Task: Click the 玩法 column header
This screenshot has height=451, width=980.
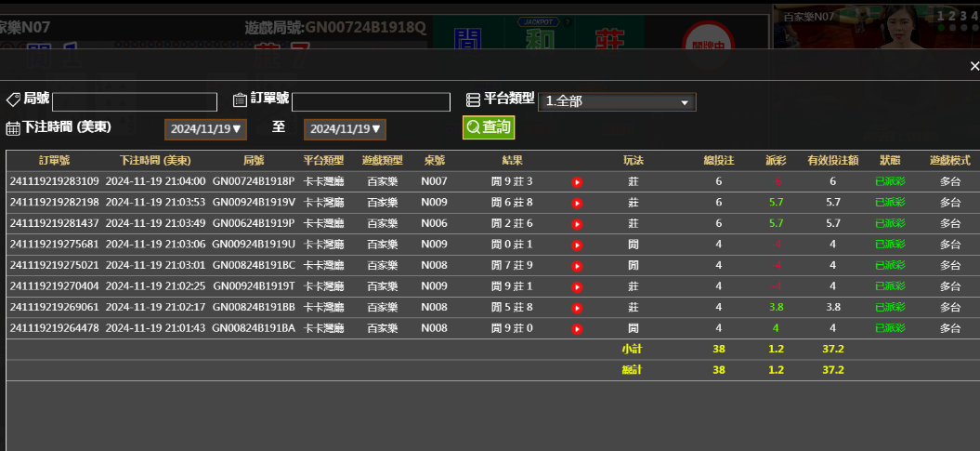Action: pos(634,161)
